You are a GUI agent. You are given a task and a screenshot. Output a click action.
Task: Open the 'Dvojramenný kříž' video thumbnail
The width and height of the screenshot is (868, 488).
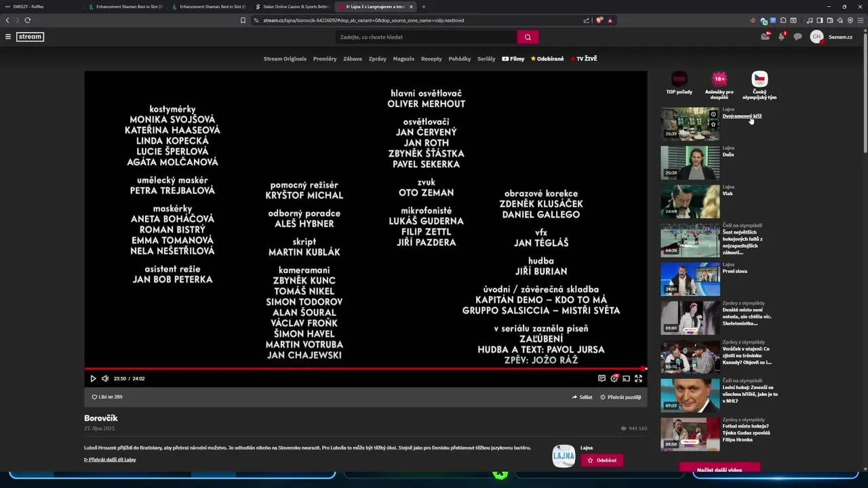[x=690, y=124]
